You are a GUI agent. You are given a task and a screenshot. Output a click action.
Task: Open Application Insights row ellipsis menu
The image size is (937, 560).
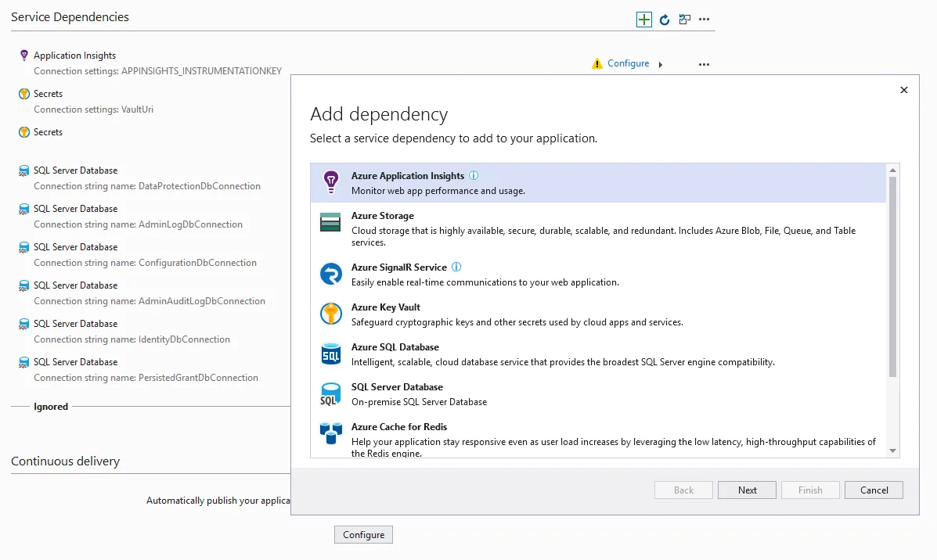pyautogui.click(x=704, y=64)
